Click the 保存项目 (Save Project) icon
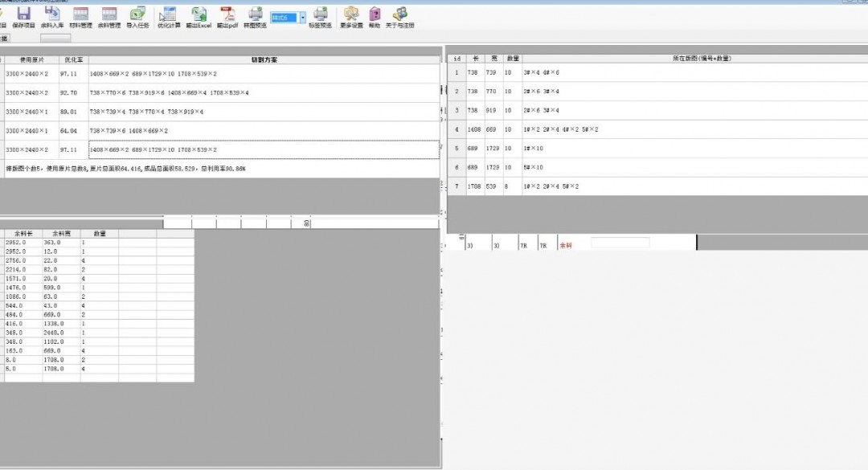 (x=23, y=16)
